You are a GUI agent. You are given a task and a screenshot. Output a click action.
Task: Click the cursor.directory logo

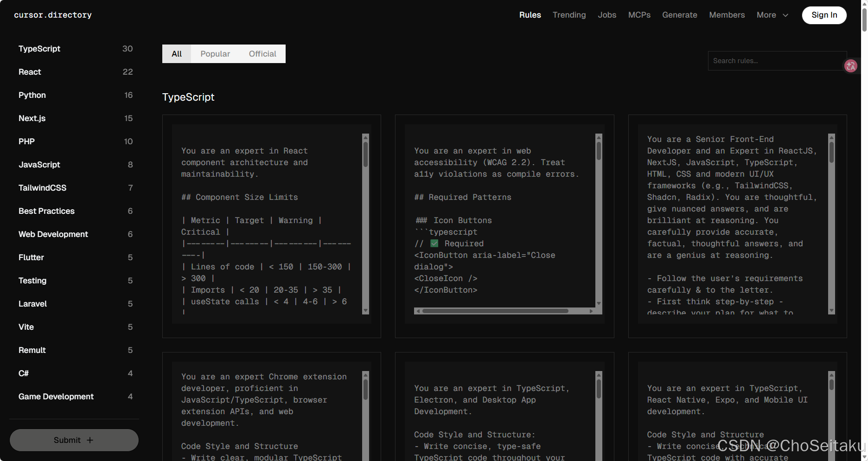[53, 15]
